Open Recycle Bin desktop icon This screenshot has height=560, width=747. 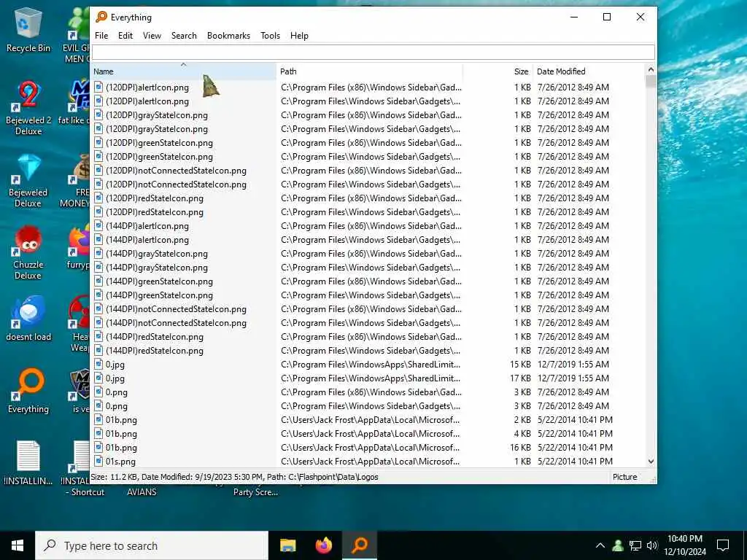28,30
